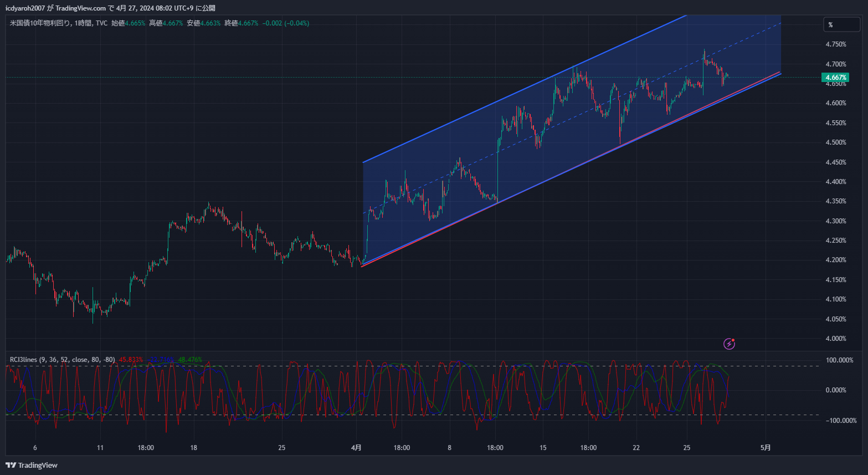Open the RCI3lines indicator legend
The image size is (868, 475).
click(62, 360)
